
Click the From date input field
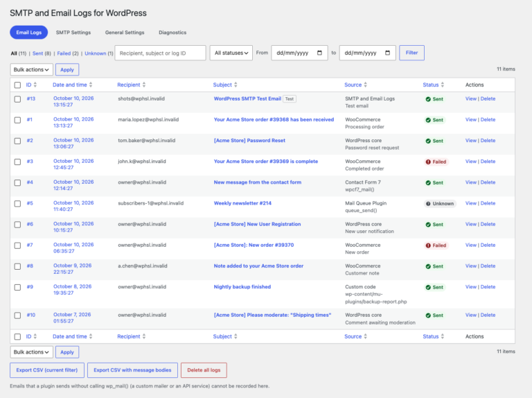tap(299, 53)
